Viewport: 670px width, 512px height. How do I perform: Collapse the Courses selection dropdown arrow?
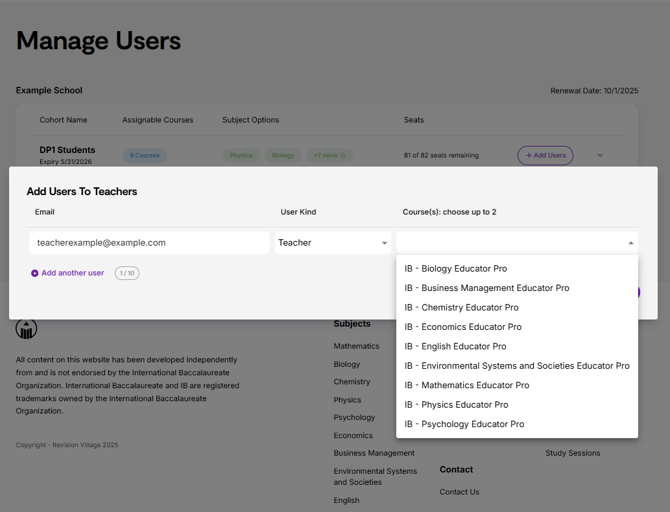click(631, 243)
